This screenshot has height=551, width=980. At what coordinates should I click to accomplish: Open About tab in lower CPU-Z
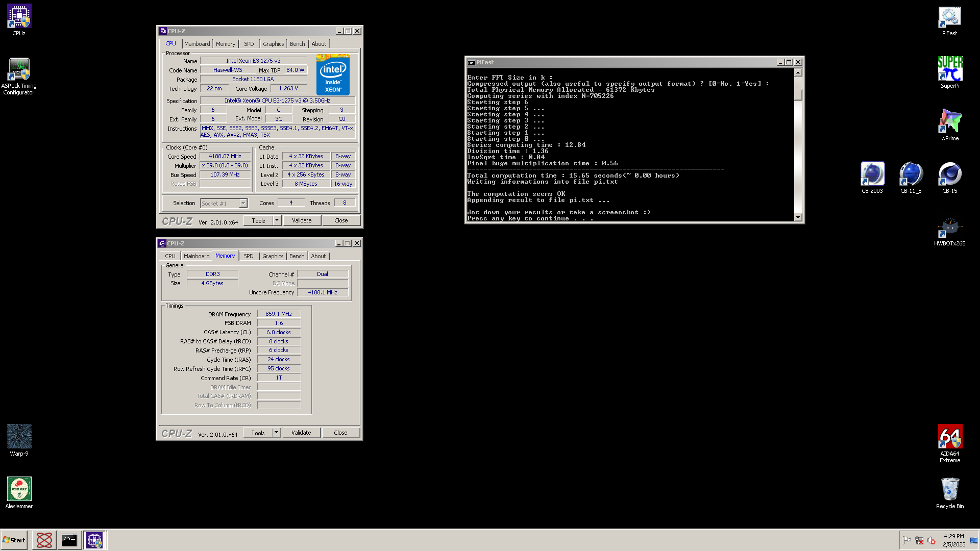[x=318, y=256]
